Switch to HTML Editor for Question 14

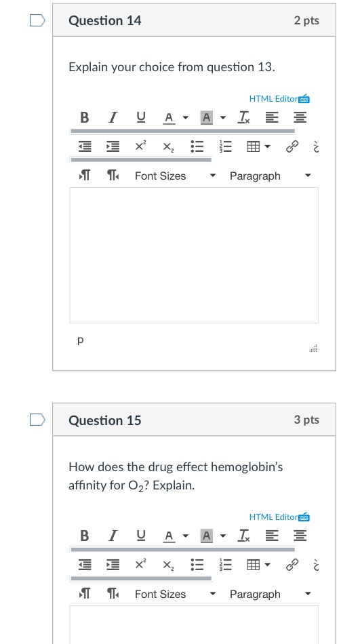point(279,98)
